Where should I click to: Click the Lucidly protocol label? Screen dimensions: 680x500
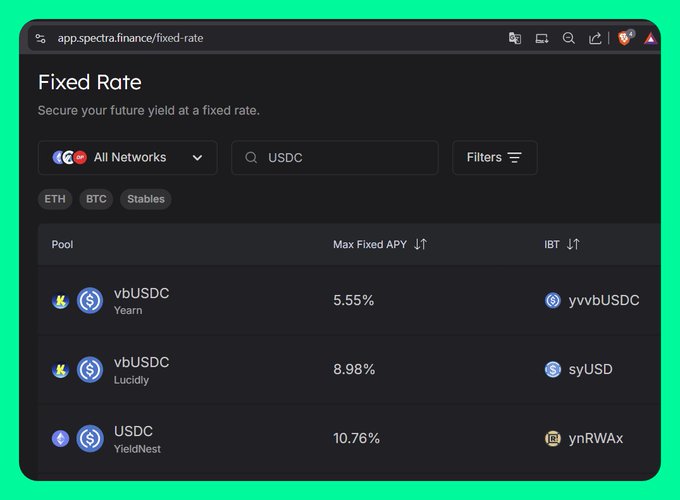(x=131, y=380)
